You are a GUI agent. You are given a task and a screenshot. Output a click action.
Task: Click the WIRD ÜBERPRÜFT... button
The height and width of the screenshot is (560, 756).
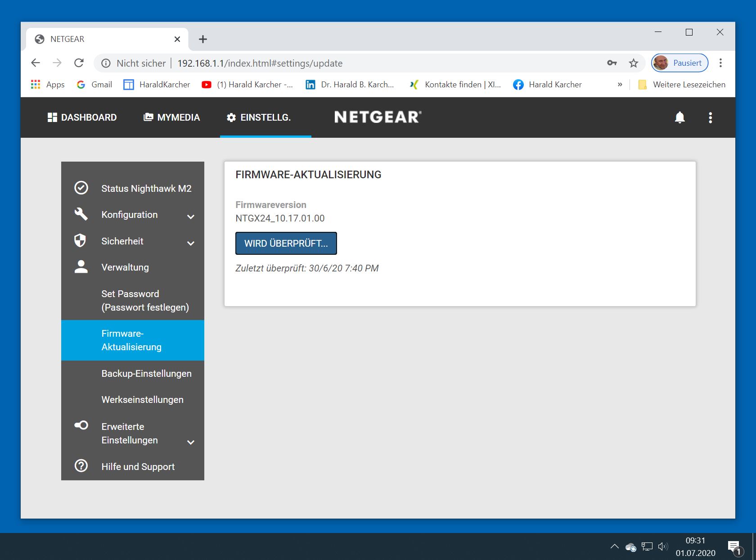coord(286,243)
